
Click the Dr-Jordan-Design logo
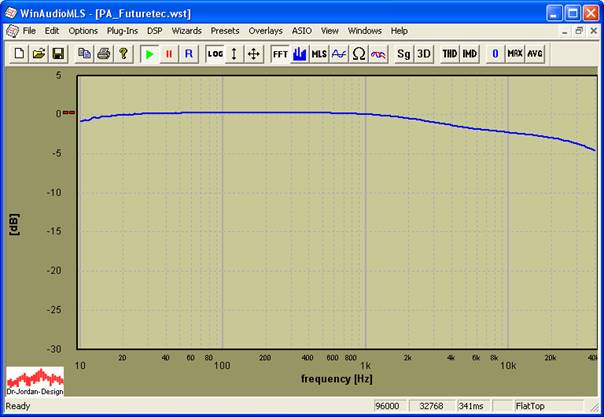pos(35,381)
